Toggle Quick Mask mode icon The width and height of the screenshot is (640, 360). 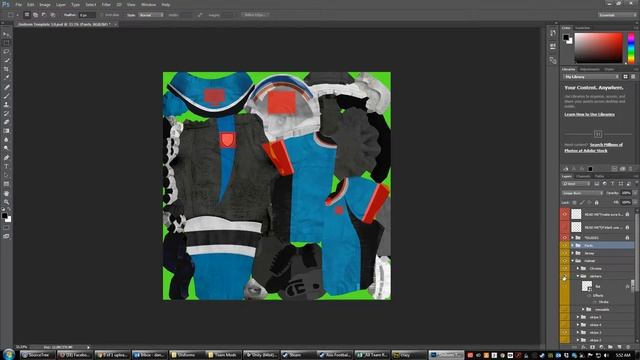pos(6,228)
